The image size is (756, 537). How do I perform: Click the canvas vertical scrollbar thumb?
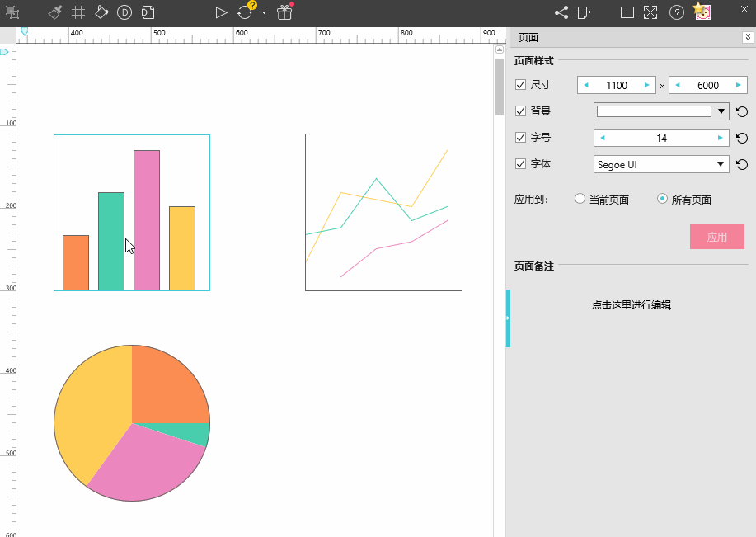pyautogui.click(x=499, y=87)
